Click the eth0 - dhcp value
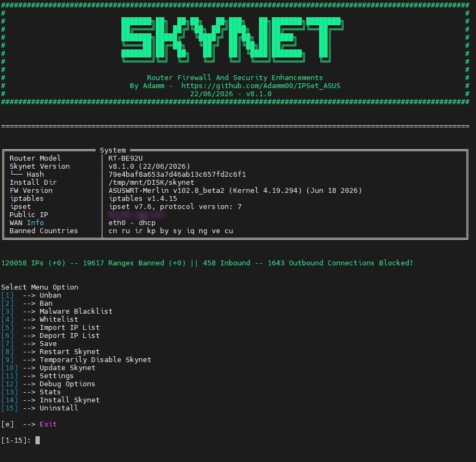This screenshot has height=462, width=476. coord(132,223)
